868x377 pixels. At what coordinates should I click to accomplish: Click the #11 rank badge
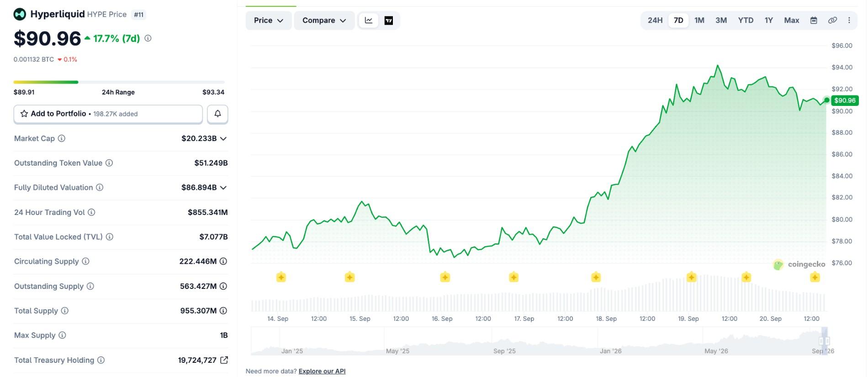click(x=139, y=15)
